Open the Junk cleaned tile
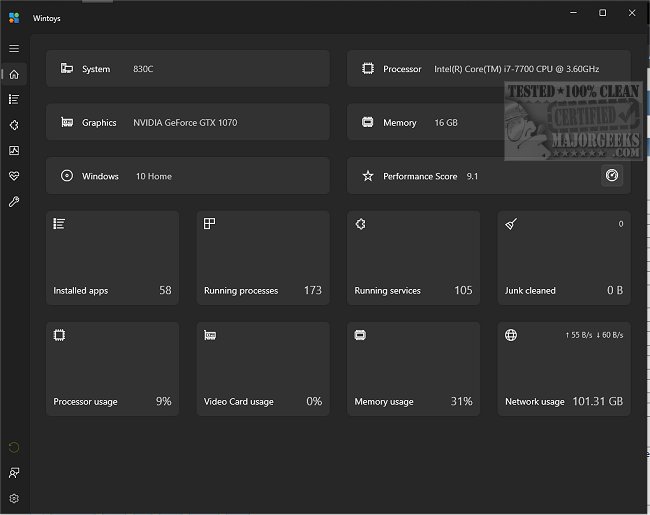650x515 pixels. coord(564,258)
